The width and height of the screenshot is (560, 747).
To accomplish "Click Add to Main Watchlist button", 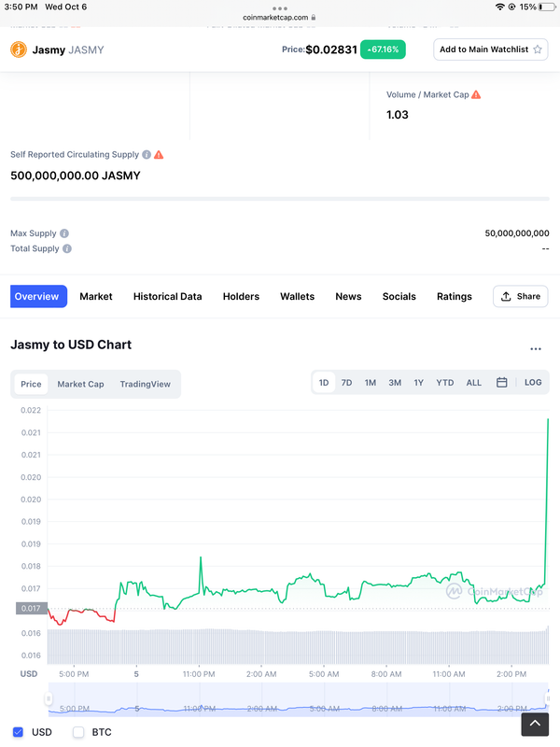I will (x=491, y=49).
